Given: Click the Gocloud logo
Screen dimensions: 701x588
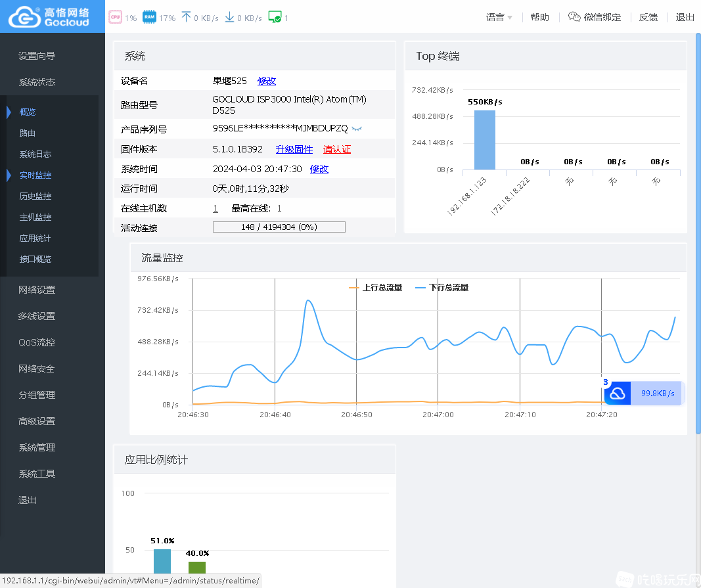Looking at the screenshot, I should point(49,17).
